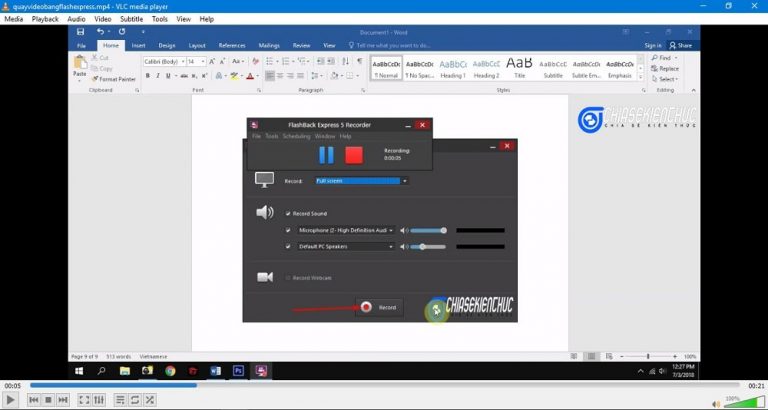Mute audio via VLC speaker icon
The image size is (768, 410).
717,404
